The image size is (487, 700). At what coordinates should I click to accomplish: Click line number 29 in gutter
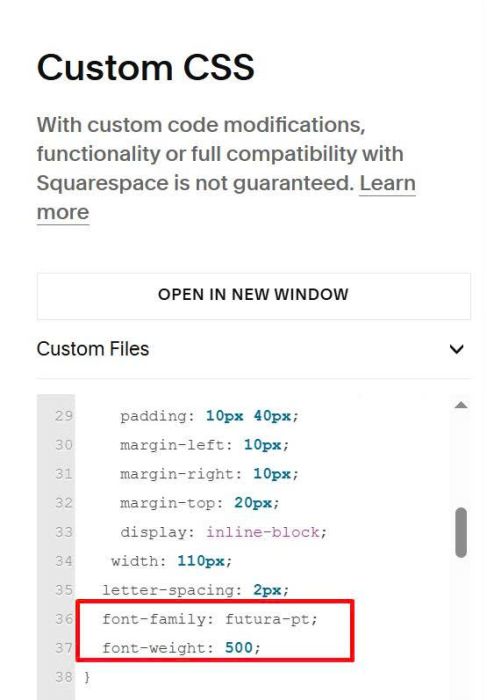(x=63, y=416)
